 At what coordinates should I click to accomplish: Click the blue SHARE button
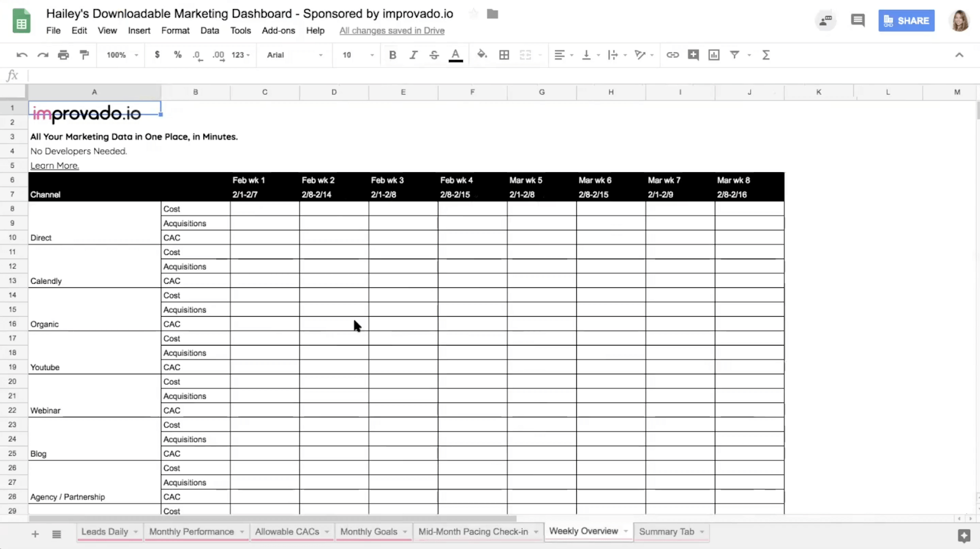[907, 21]
